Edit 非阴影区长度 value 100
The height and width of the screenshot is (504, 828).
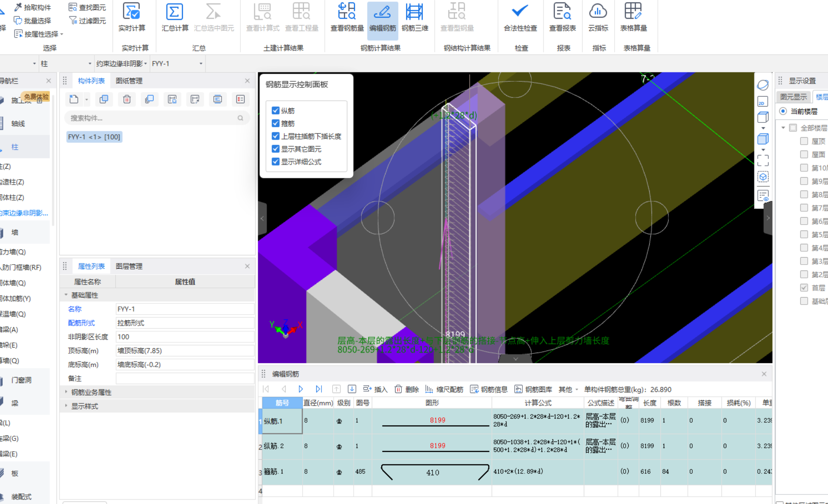[x=185, y=337]
